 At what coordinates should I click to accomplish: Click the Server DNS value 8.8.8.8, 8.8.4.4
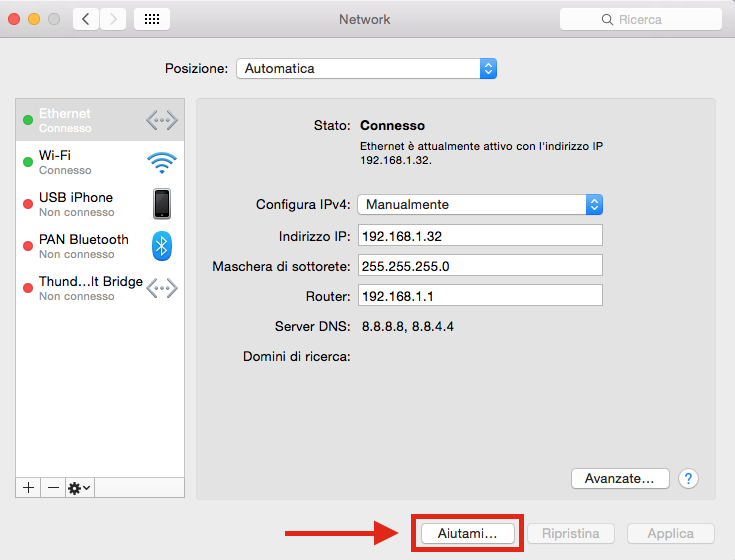(x=407, y=327)
